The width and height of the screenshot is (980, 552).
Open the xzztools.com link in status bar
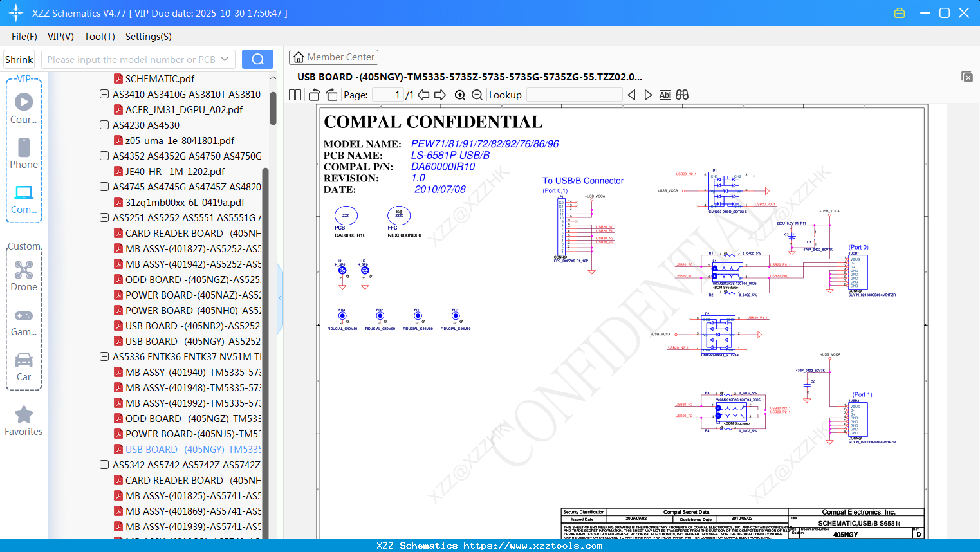(x=533, y=546)
